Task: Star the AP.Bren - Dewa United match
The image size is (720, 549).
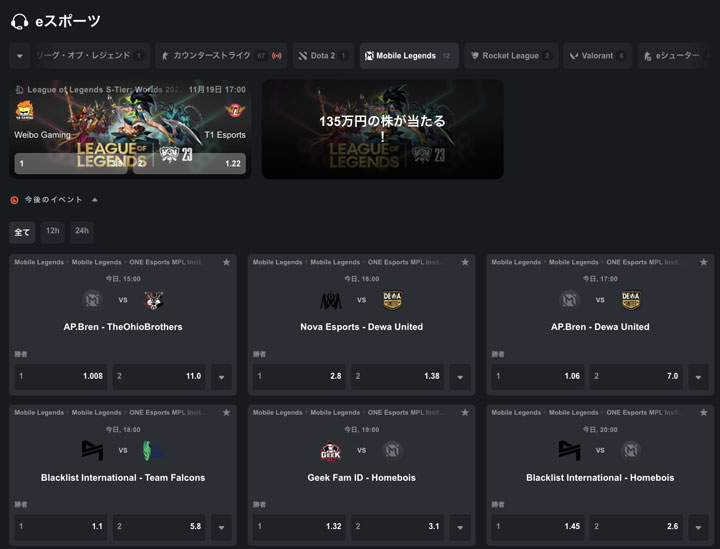Action: tap(703, 262)
